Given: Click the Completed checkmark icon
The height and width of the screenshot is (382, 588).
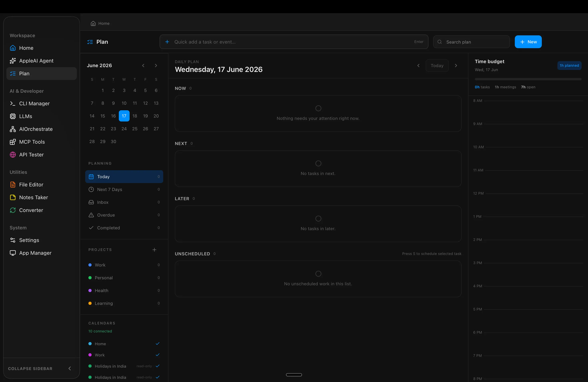Looking at the screenshot, I should coord(91,228).
